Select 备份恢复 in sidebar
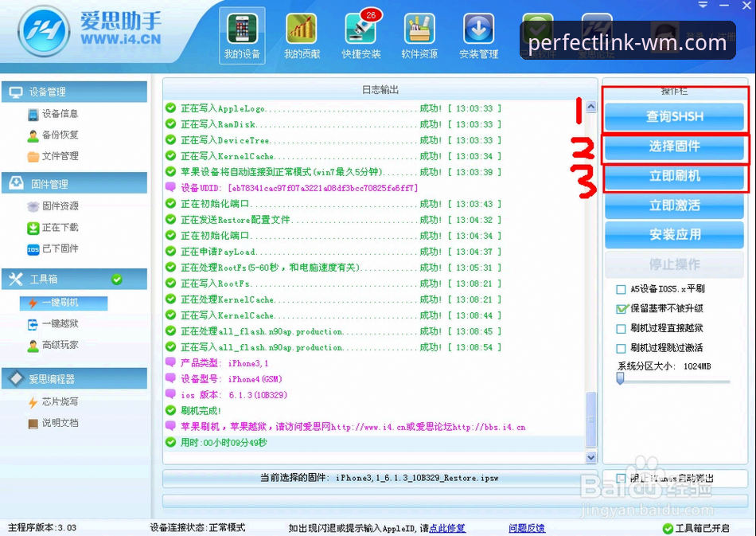 (x=53, y=135)
